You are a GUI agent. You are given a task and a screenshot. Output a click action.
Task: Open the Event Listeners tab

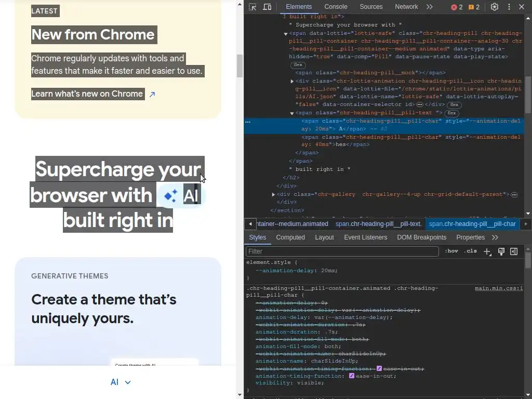365,237
